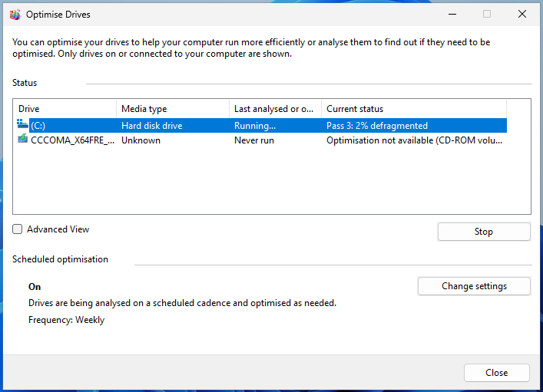The height and width of the screenshot is (392, 543).
Task: Click the Last analysed column header
Action: (274, 109)
